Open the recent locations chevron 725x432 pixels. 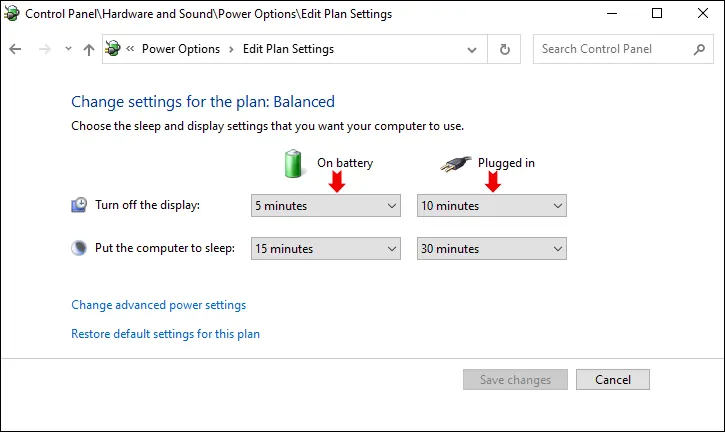[67, 49]
